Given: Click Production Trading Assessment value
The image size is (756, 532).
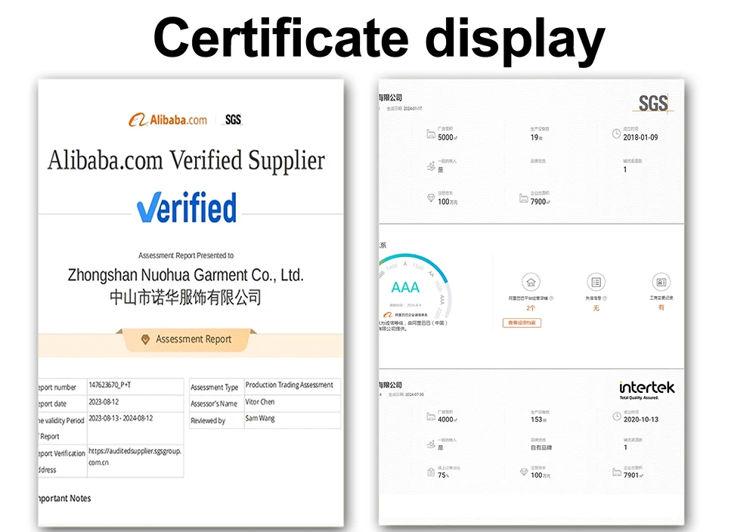Looking at the screenshot, I should coord(290,385).
